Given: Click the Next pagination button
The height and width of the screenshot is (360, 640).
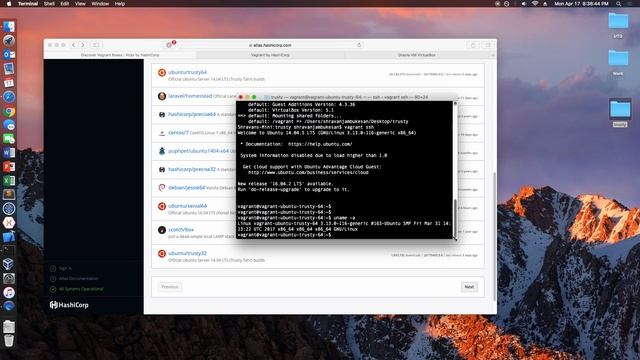Looking at the screenshot, I should [x=469, y=287].
